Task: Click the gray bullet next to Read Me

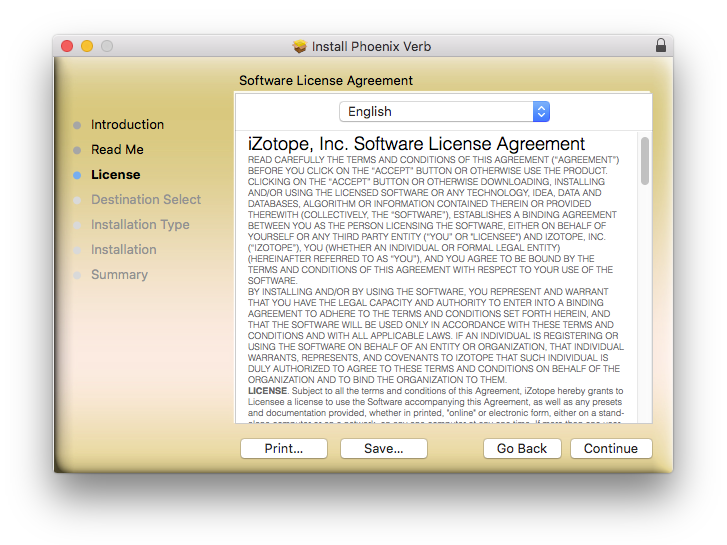Action: tap(77, 150)
